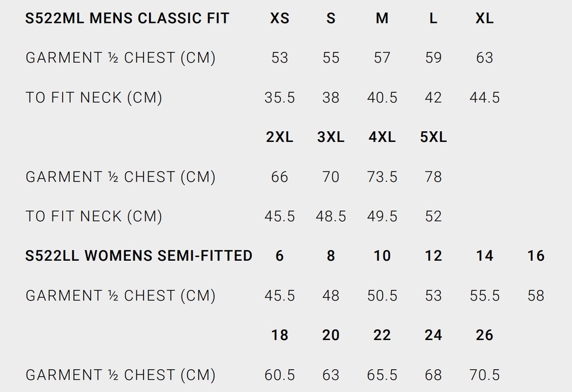Select the womens size 16 header

point(536,256)
